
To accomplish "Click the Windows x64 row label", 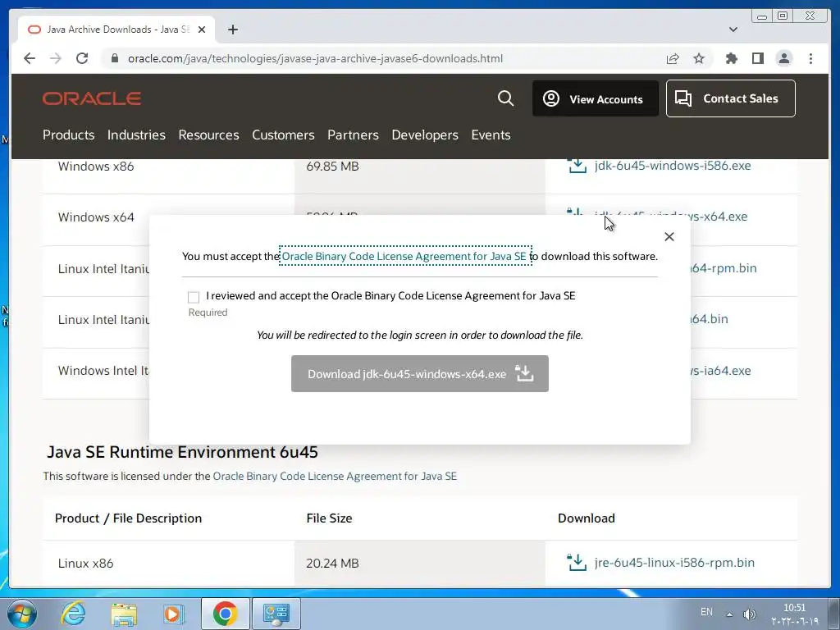I will point(96,217).
